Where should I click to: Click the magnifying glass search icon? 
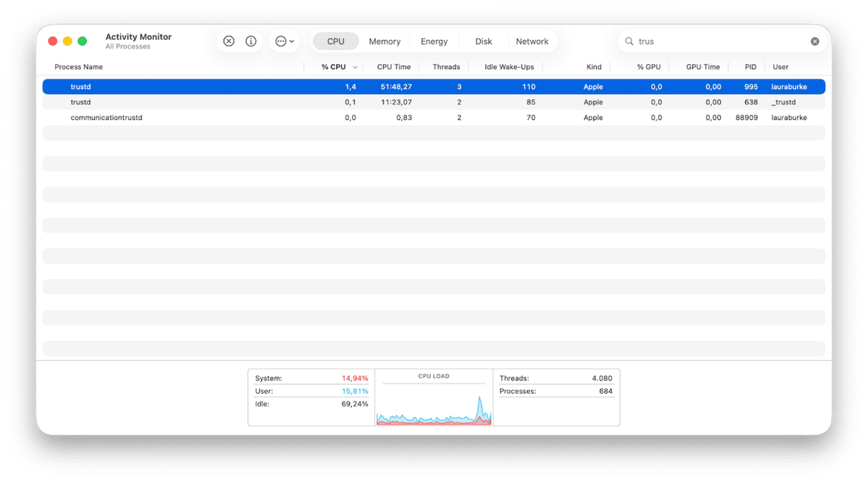[x=629, y=41]
